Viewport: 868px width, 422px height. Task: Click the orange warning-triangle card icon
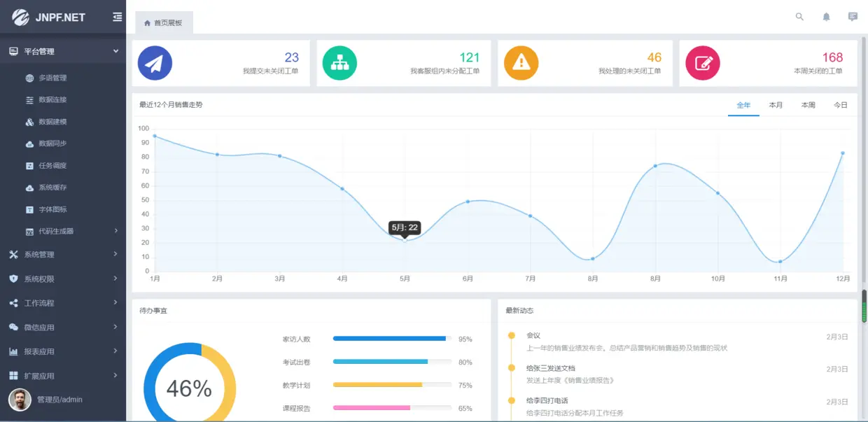[521, 63]
